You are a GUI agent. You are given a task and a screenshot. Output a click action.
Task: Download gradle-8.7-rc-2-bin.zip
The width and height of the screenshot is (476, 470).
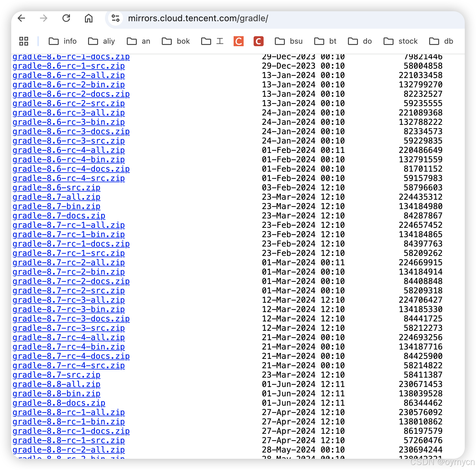pos(69,272)
